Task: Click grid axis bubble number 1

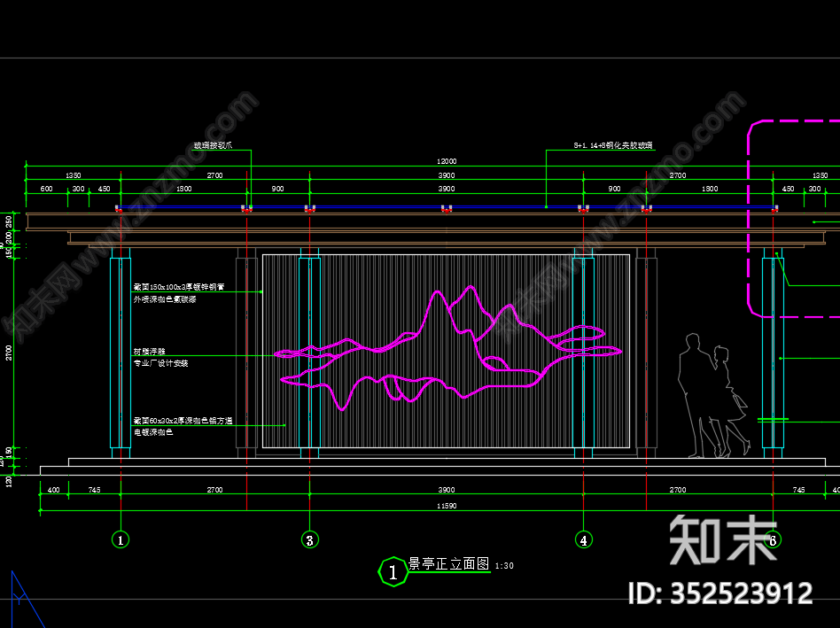Action: pyautogui.click(x=121, y=539)
